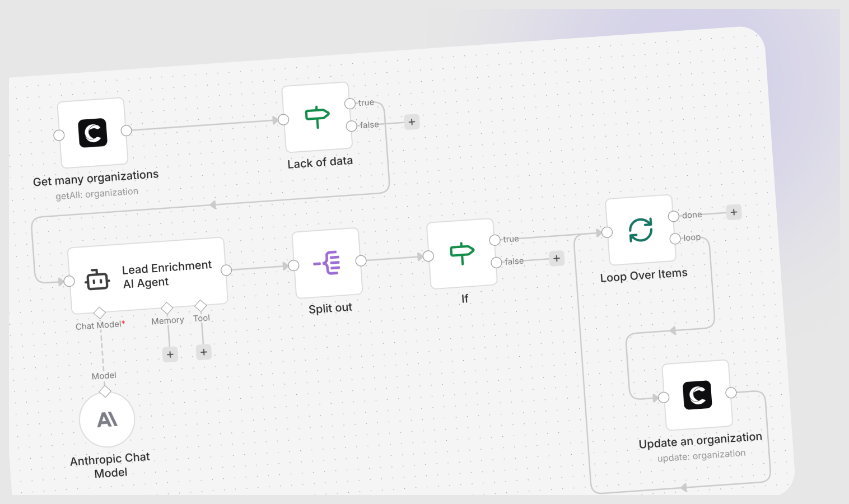Image resolution: width=849 pixels, height=504 pixels.
Task: Click the output port of Update an organization
Action: coord(731,393)
